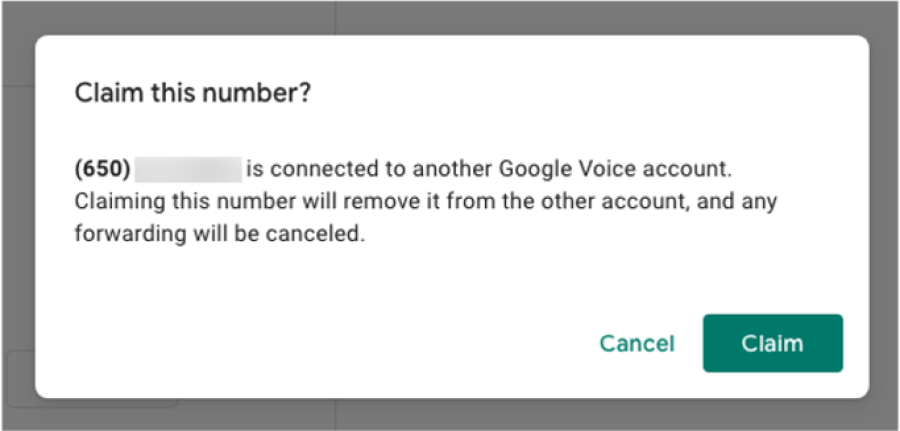Viewport: 900px width, 431px height.
Task: Click the green Claim button
Action: tap(772, 343)
